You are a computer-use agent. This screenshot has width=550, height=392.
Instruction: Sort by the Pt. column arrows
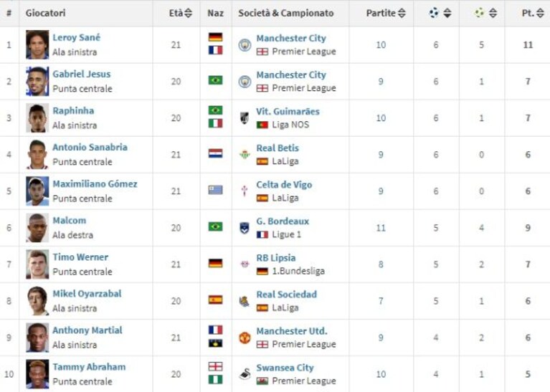tap(541, 14)
